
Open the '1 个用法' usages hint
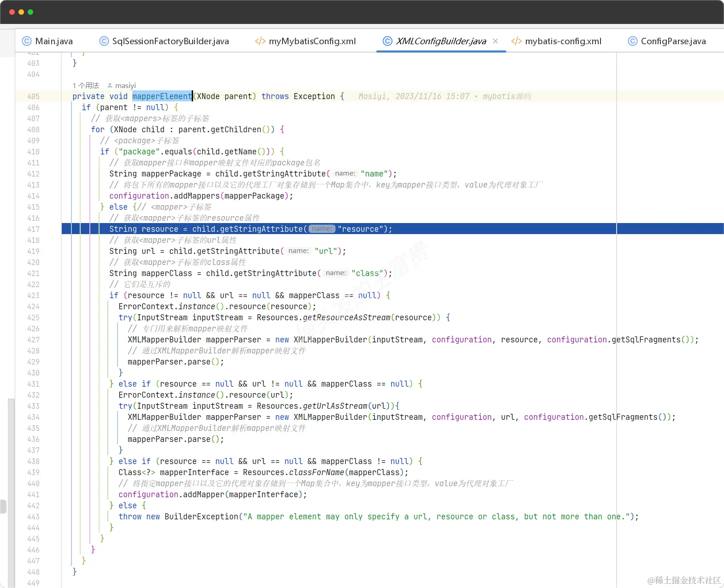click(x=86, y=85)
